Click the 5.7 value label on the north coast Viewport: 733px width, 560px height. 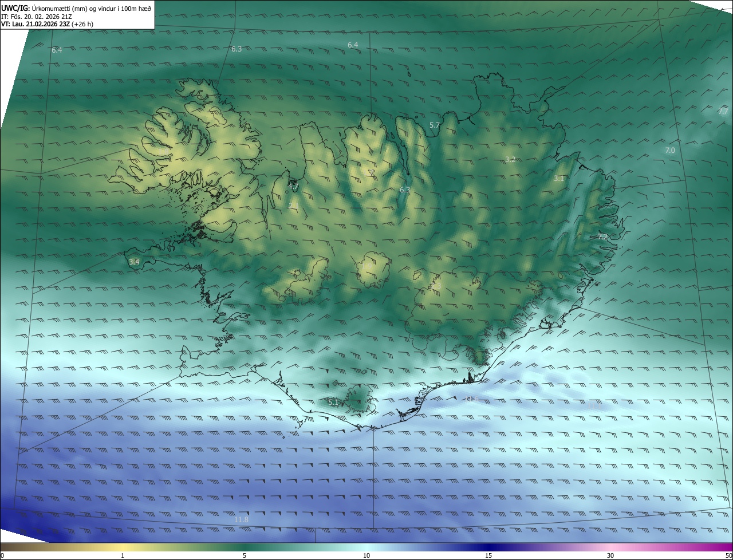tap(435, 125)
